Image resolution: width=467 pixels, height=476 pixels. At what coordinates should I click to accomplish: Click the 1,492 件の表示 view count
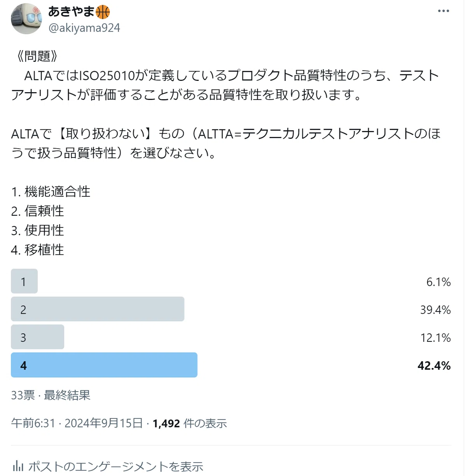tap(190, 423)
